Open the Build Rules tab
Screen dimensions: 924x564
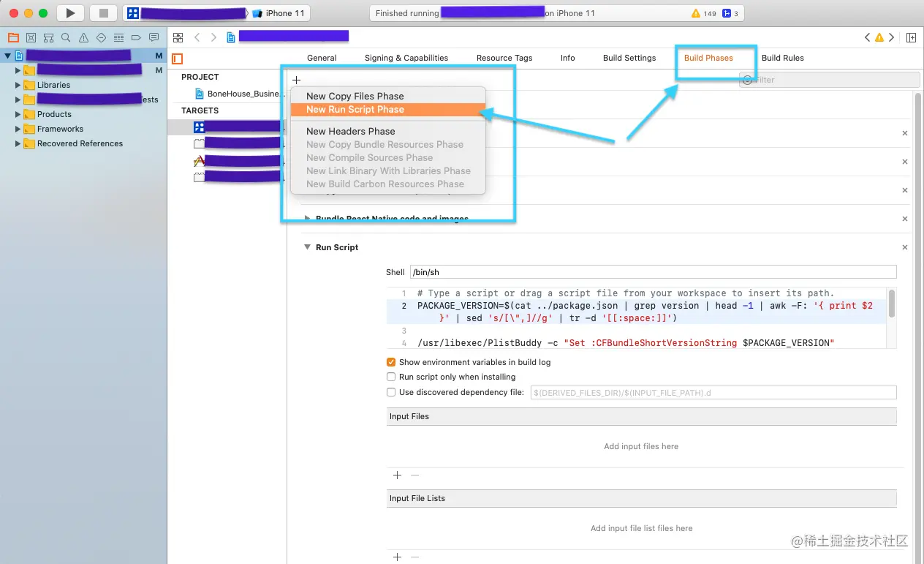(783, 58)
